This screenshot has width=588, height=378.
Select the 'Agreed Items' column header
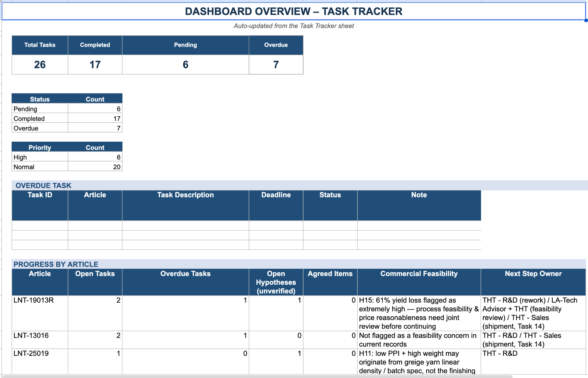tap(330, 282)
